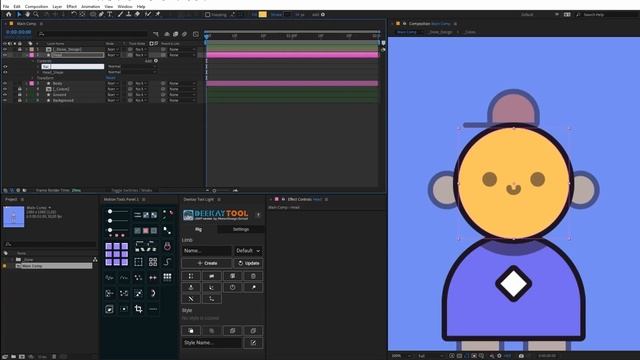Image resolution: width=640 pixels, height=360 pixels.
Task: Click the four-squares icon in Motion Tools
Action: point(153,262)
